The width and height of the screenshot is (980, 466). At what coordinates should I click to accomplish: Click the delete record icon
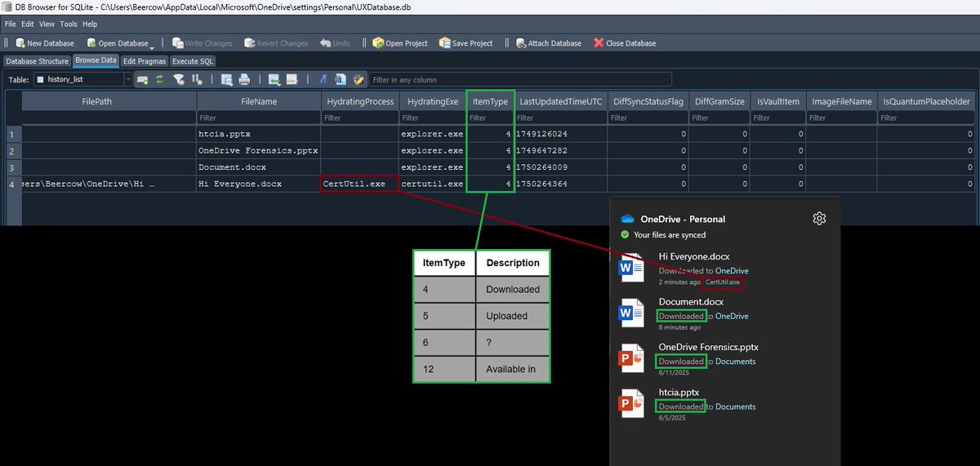(x=292, y=79)
